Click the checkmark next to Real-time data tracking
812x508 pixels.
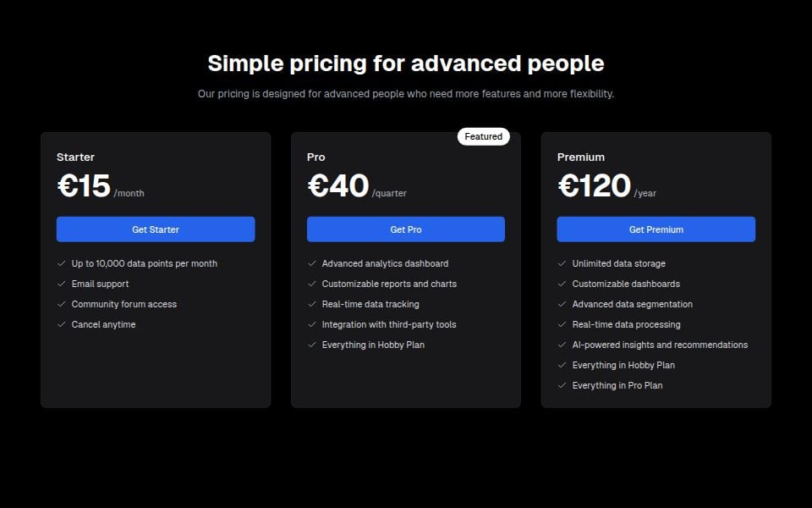click(310, 304)
